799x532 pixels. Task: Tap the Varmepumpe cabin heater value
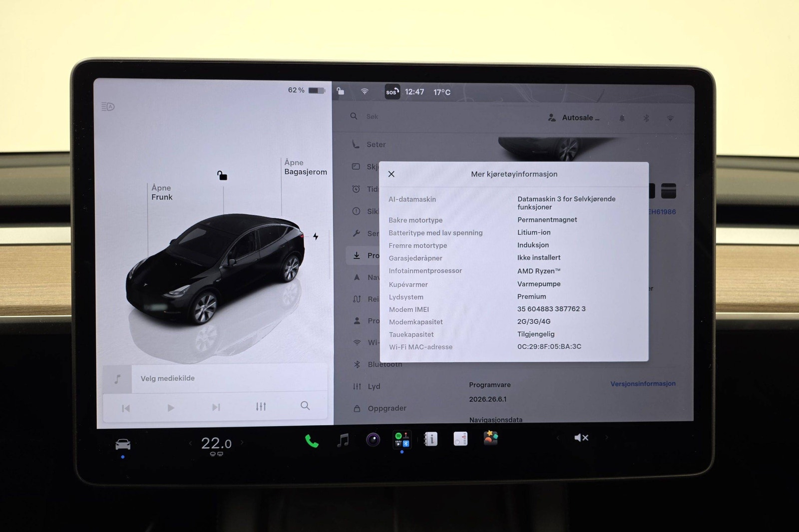[539, 284]
